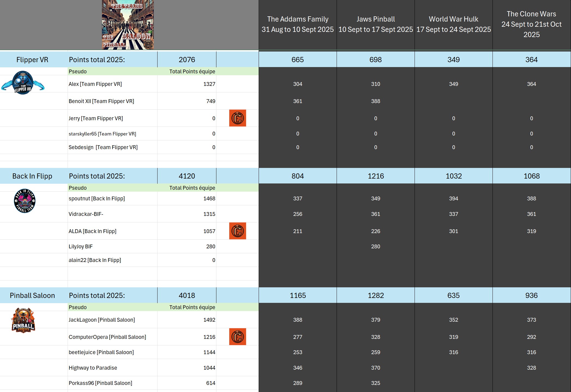Select The Clone Wars header cell
The image size is (571, 392).
[x=531, y=25]
